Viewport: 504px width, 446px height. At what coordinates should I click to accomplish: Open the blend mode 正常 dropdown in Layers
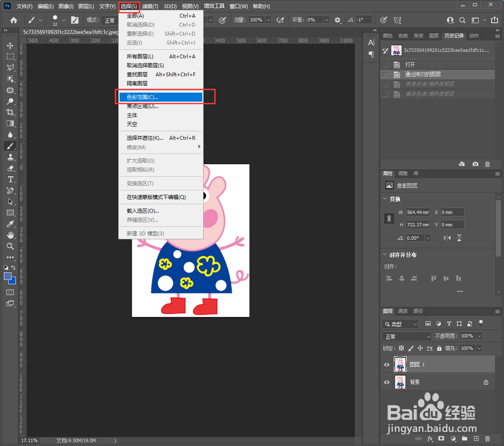pos(407,337)
